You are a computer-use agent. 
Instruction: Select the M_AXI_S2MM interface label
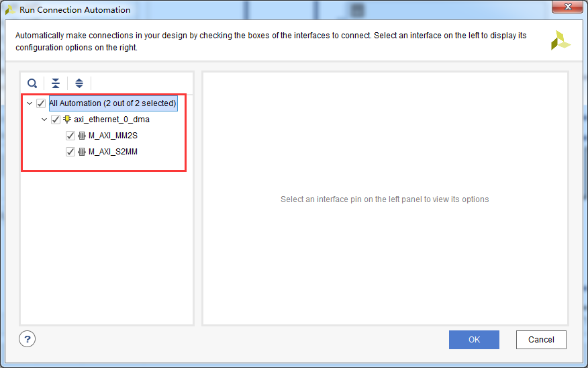point(113,152)
